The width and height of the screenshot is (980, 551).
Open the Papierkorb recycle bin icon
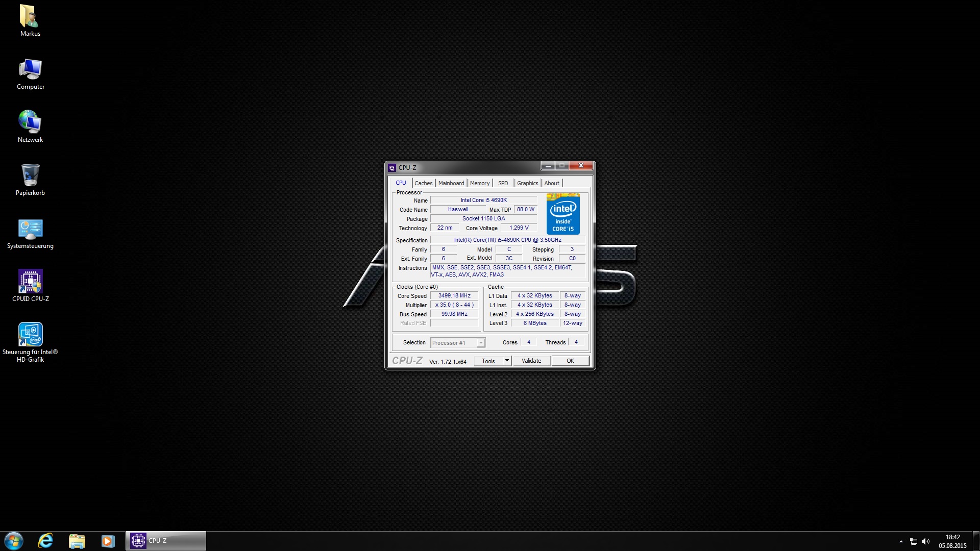tap(30, 175)
